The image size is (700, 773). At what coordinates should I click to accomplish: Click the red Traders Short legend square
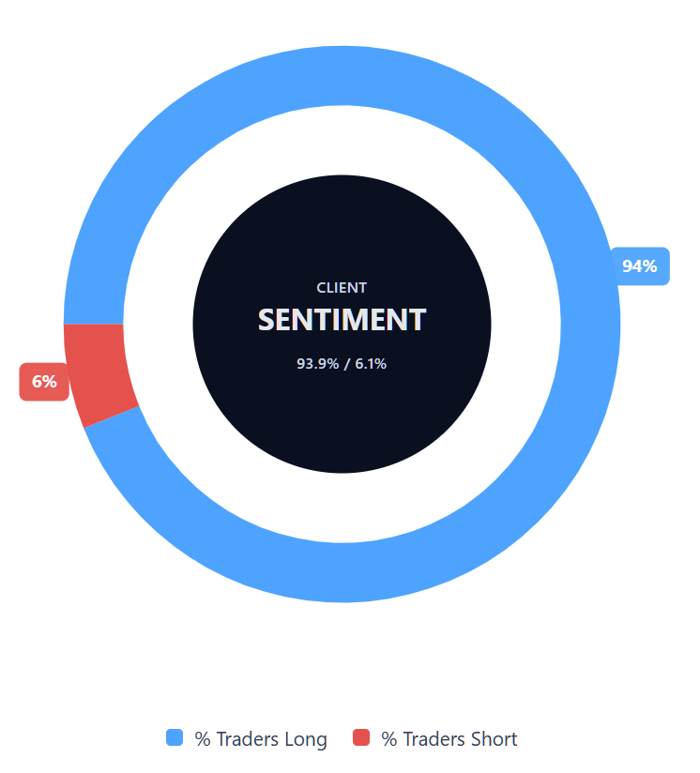[361, 738]
